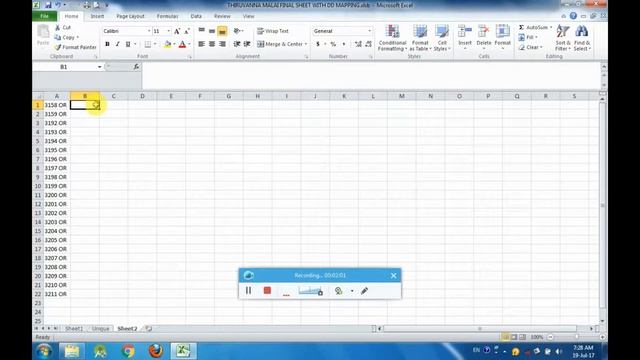Apply Comma Style

coord(344,44)
